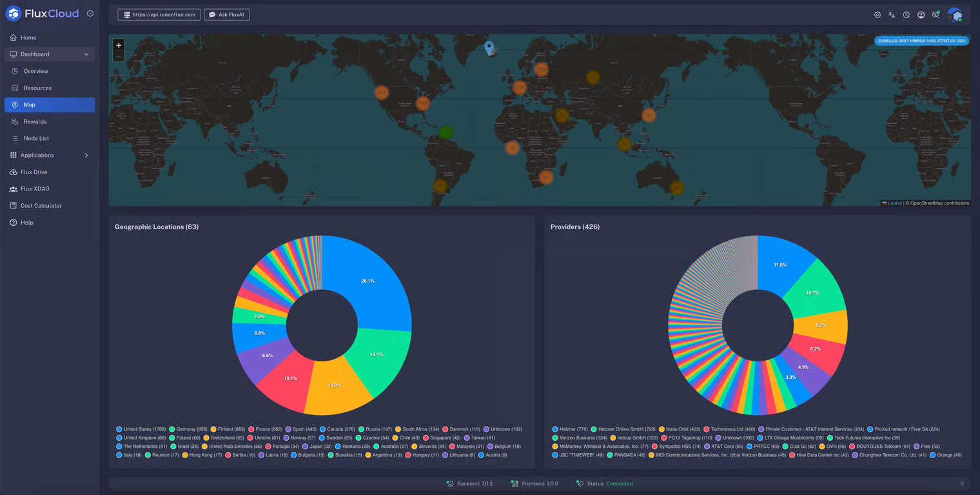980x495 pixels.
Task: Open the api.runonflux.com backend selector
Action: tap(159, 15)
